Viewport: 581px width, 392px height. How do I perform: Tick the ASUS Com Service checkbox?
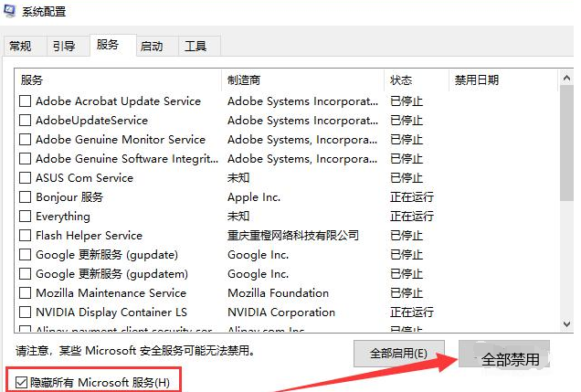(x=26, y=178)
